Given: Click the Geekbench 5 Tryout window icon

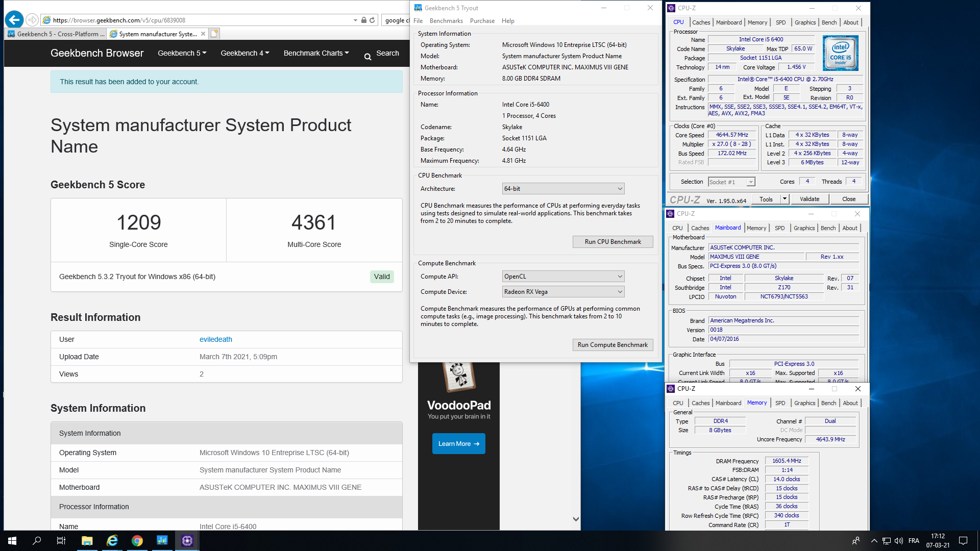Looking at the screenshot, I should [418, 8].
